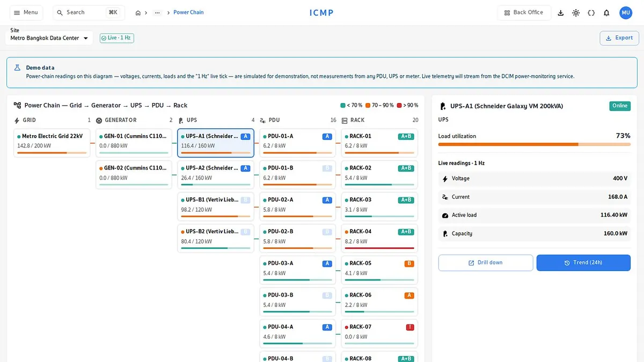The image size is (644, 362).
Task: Click the Demo data flask icon
Action: pyautogui.click(x=18, y=68)
